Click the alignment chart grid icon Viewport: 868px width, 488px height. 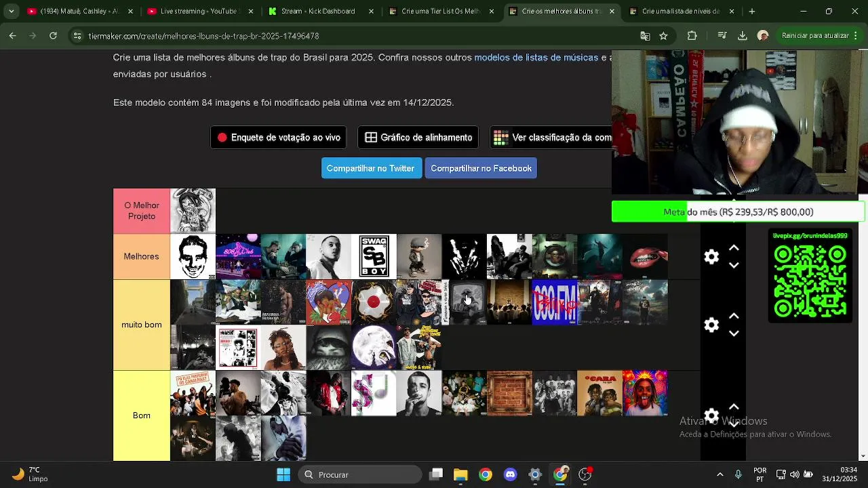pos(371,138)
